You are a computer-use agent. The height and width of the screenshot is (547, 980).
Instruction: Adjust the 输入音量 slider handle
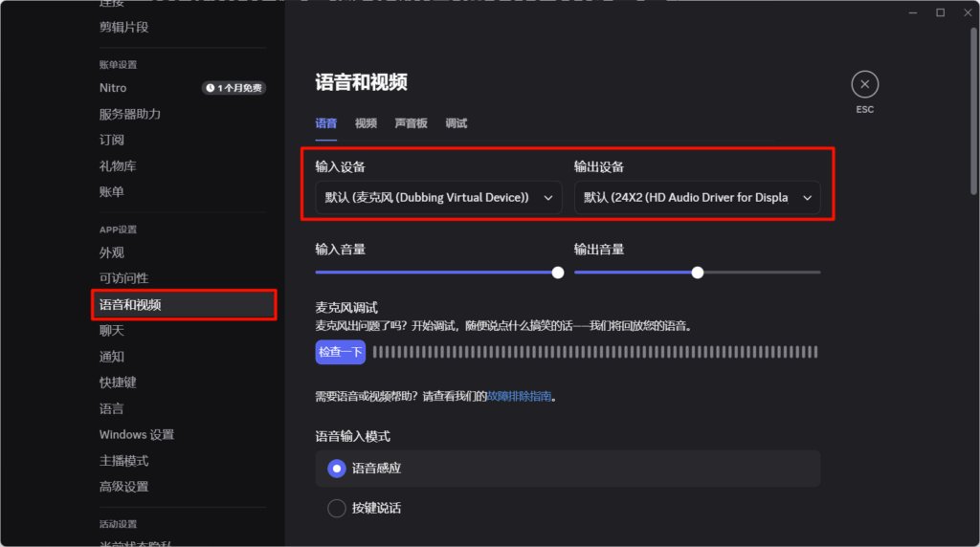tap(558, 273)
